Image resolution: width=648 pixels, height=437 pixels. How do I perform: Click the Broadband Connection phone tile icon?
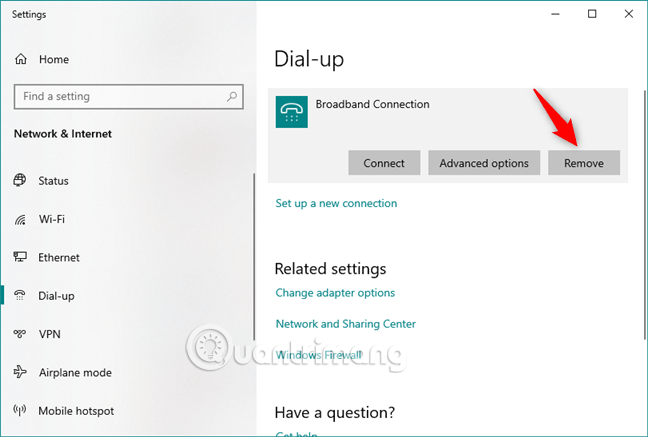coord(292,112)
